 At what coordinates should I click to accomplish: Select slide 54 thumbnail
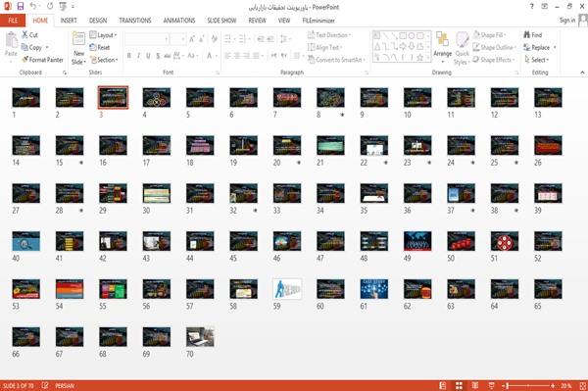(x=70, y=289)
